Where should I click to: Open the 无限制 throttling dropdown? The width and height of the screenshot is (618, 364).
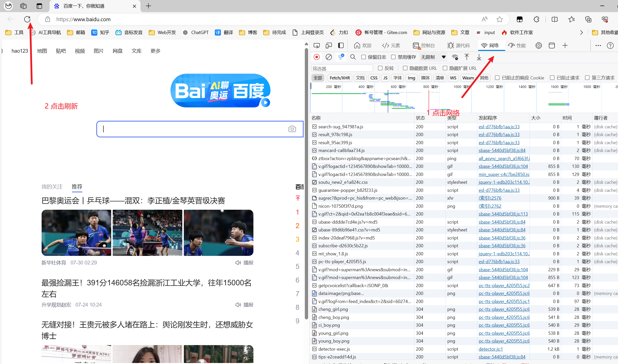(x=433, y=57)
